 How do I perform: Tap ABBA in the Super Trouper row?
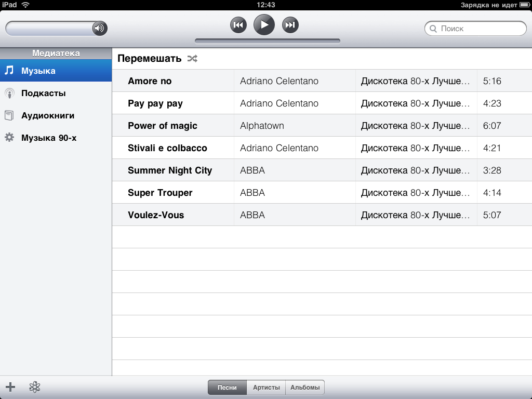click(252, 193)
